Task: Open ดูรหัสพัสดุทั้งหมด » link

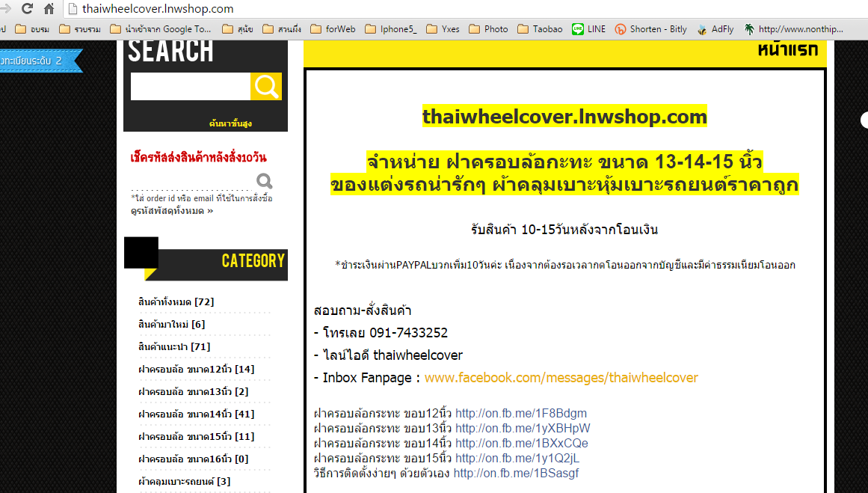Action: tap(172, 210)
